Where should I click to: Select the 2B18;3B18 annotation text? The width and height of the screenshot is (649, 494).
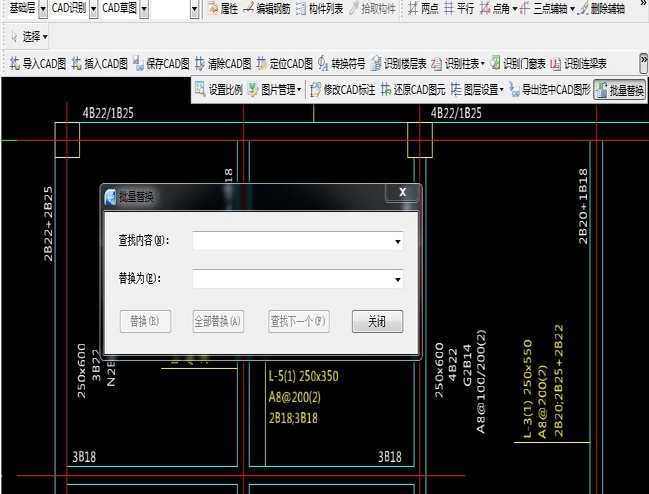(x=293, y=418)
